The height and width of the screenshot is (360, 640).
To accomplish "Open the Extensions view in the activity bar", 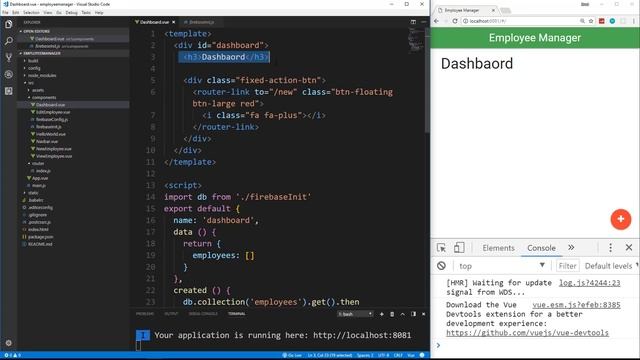I will (9, 91).
